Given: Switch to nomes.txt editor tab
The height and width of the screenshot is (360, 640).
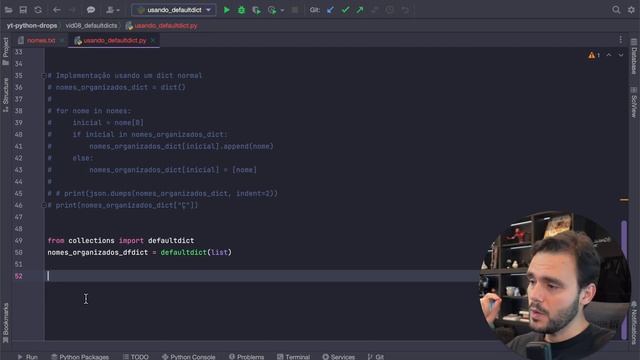Looking at the screenshot, I should [x=41, y=40].
